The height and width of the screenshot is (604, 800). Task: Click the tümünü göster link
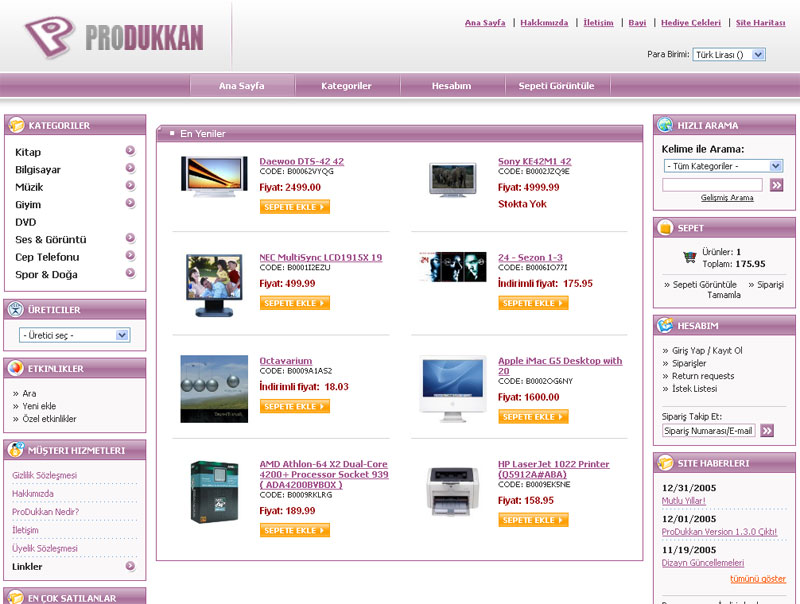point(758,578)
